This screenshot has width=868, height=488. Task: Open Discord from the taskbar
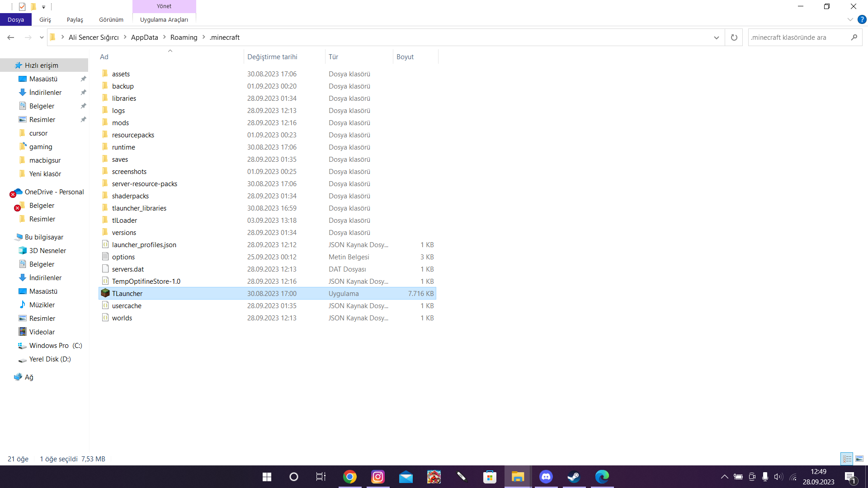click(546, 477)
